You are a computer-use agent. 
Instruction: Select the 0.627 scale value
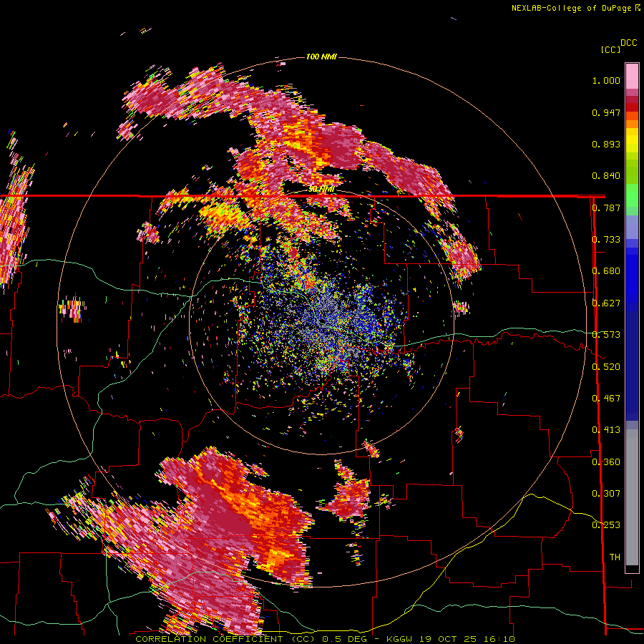(x=606, y=303)
